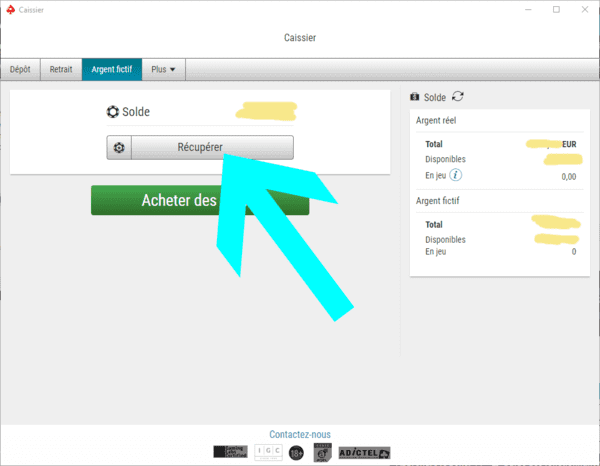Click the chip icon left of Récupérer

pos(119,147)
